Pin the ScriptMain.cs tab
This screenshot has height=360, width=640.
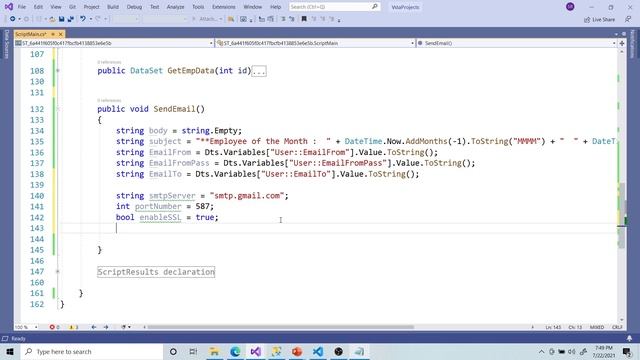click(x=53, y=34)
